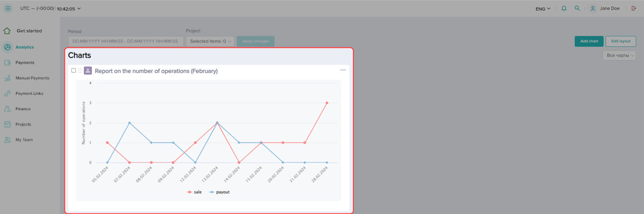Open the Payments menu item
644x214 pixels.
click(25, 63)
